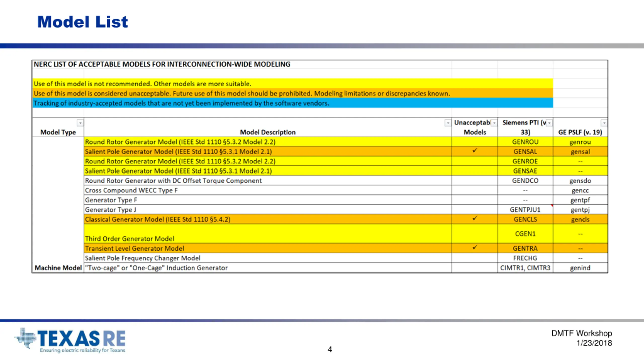Select the 'CIMTR1, CIMTR3' cell
This screenshot has height=362, width=644.
525,268
